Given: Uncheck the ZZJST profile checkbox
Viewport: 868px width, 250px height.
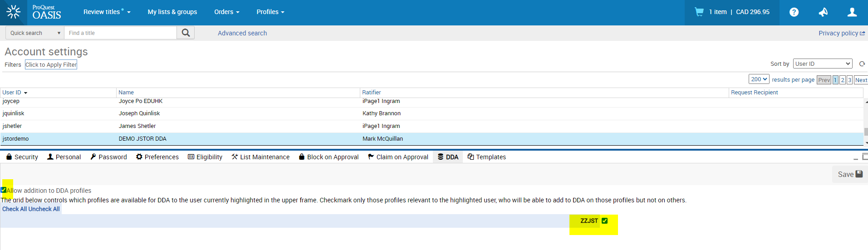Looking at the screenshot, I should [x=604, y=221].
